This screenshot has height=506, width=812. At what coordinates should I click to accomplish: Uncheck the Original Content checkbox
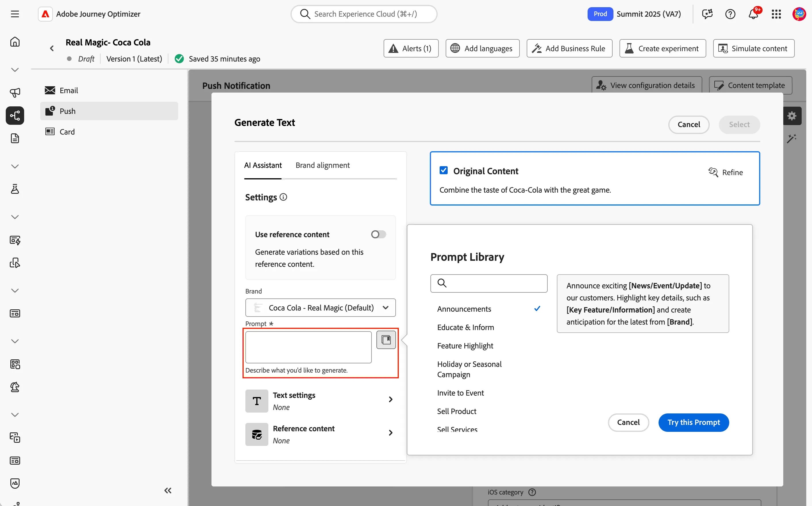[x=443, y=170]
